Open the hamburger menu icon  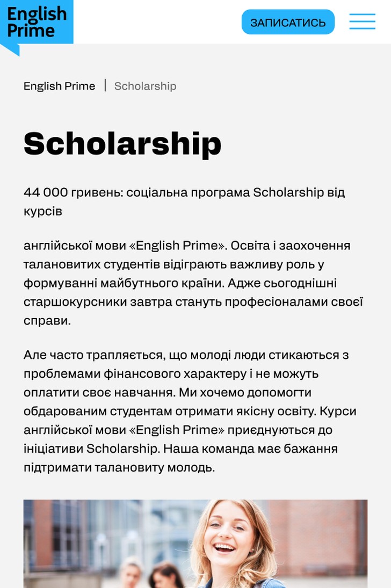[362, 21]
